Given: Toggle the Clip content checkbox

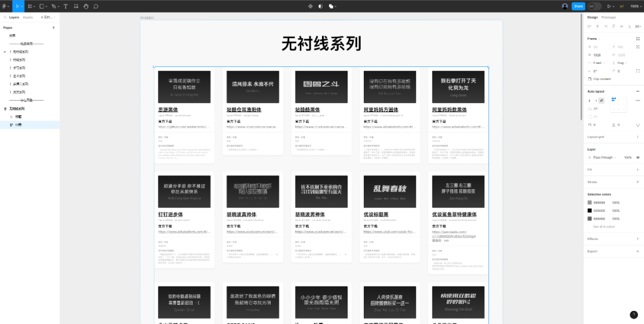Looking at the screenshot, I should click(590, 79).
